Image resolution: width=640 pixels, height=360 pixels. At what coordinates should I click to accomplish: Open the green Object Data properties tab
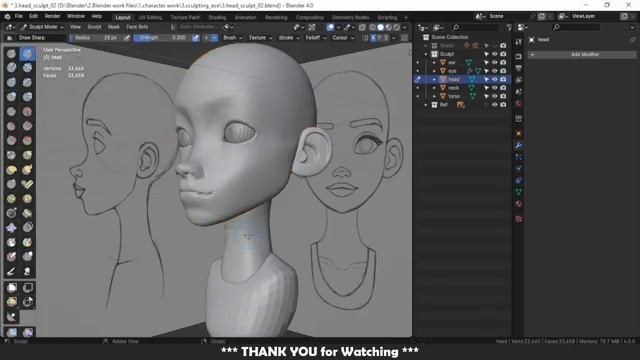(518, 191)
